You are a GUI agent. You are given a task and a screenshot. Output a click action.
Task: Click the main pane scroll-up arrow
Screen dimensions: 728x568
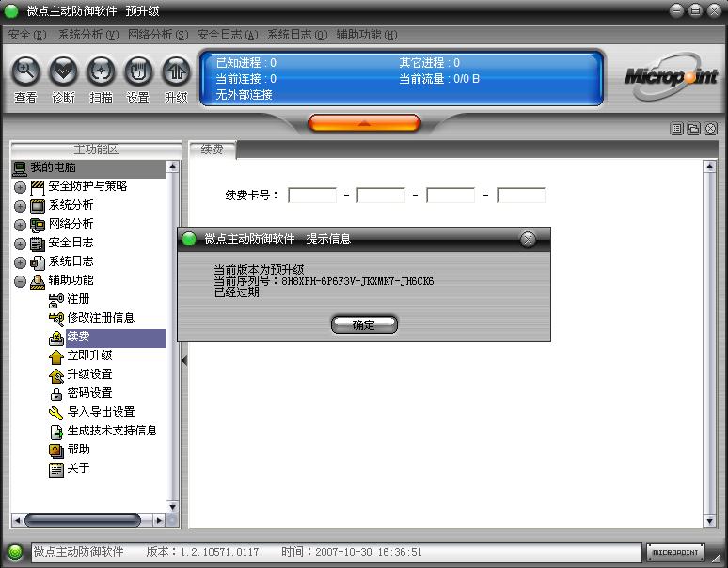click(x=709, y=166)
